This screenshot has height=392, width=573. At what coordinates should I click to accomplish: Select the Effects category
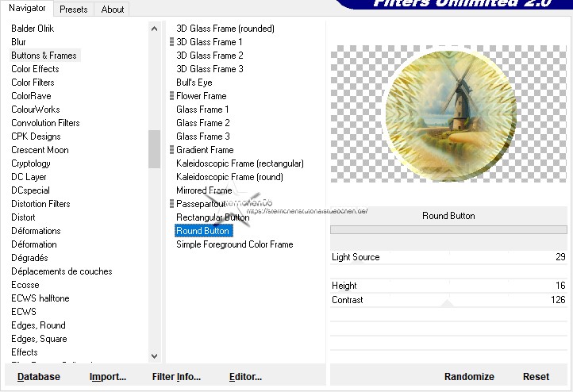click(25, 353)
